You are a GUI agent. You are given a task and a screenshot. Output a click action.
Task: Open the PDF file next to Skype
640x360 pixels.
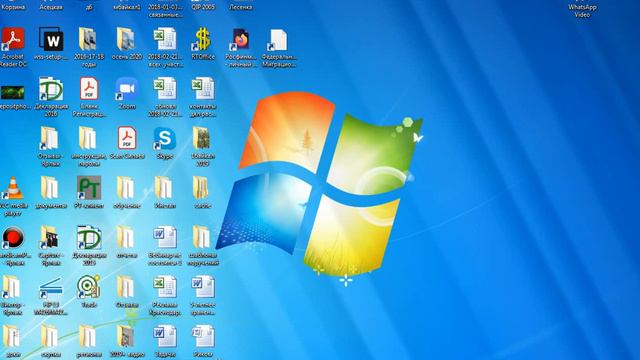point(127,139)
